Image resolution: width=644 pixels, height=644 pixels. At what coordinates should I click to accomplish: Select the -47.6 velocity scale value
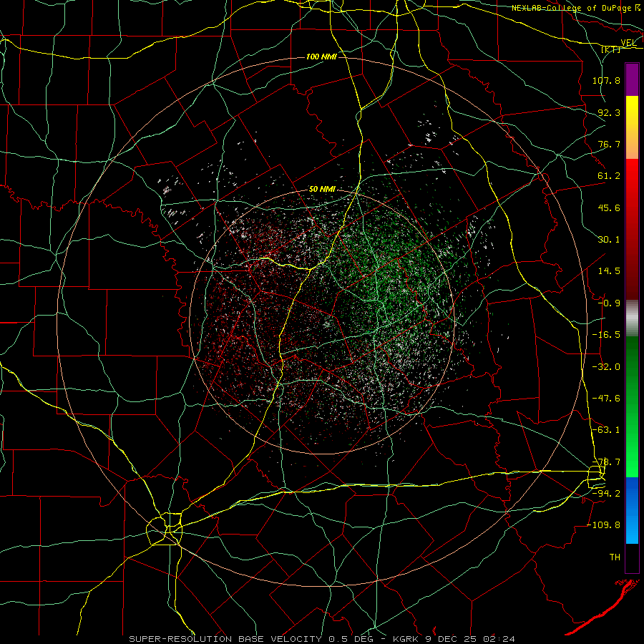coord(606,399)
